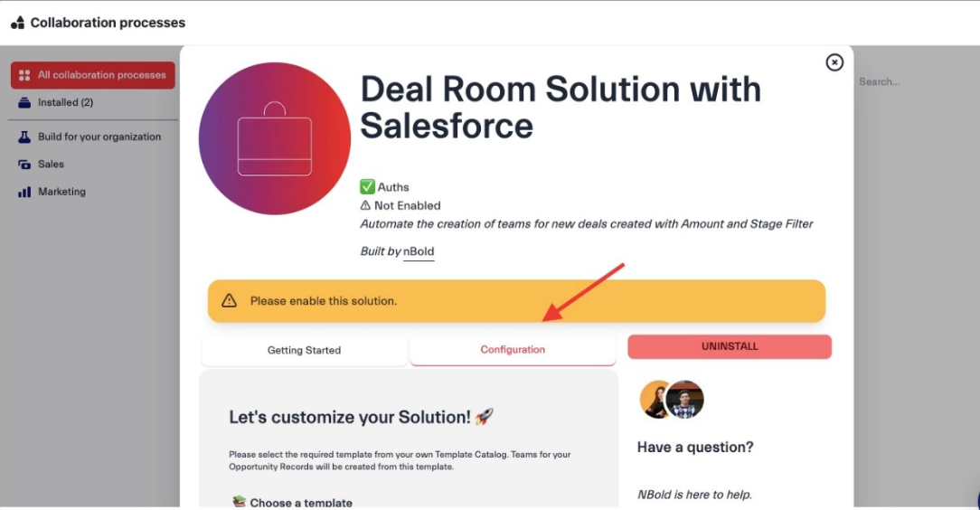Click the Collaboration processes header icon
980x510 pixels.
tap(17, 23)
